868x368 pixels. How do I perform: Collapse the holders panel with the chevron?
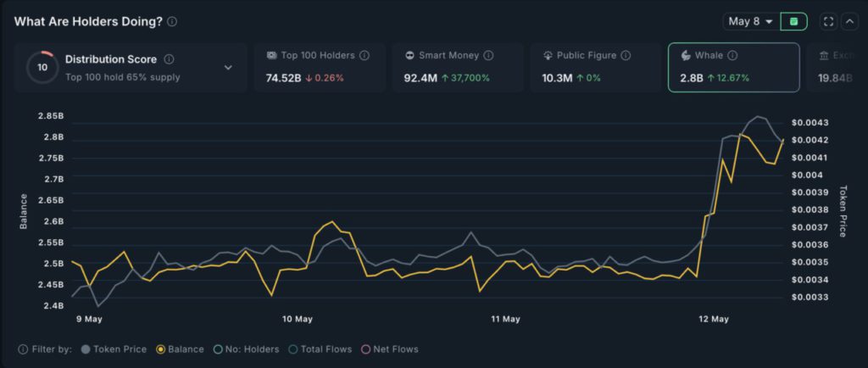point(849,21)
